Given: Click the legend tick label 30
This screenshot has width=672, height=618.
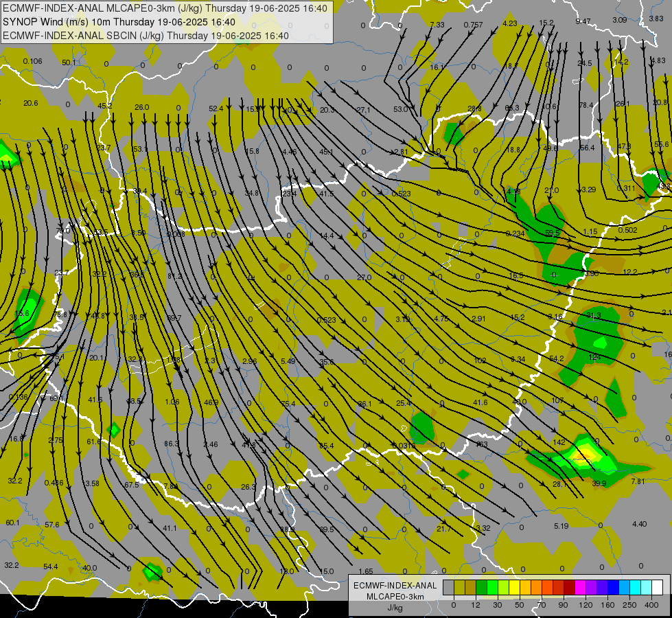Looking at the screenshot, I should [498, 605].
